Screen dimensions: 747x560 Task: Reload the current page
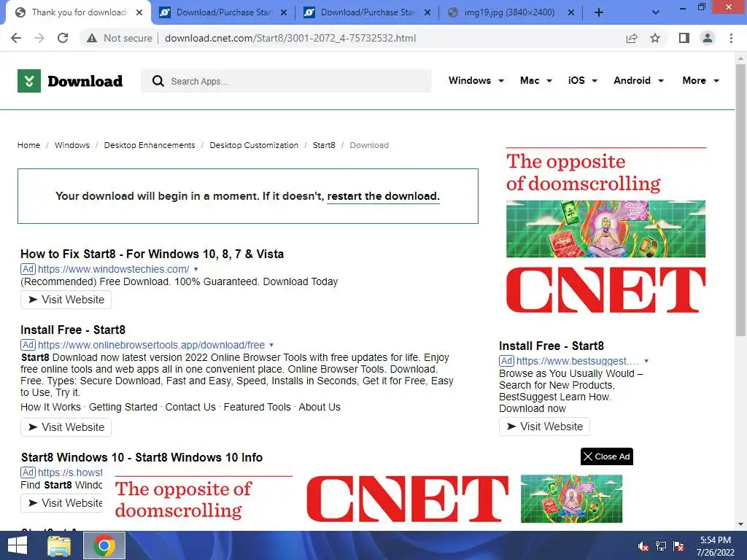point(63,38)
